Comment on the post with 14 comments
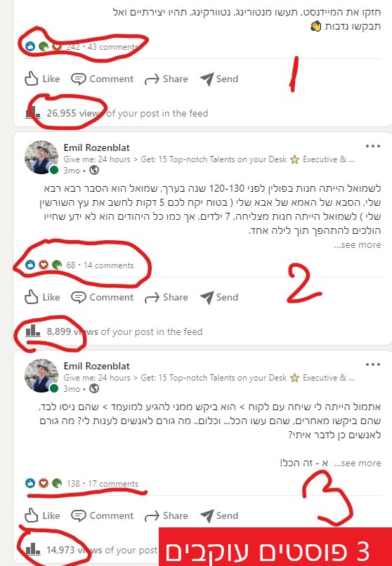 [x=102, y=297]
